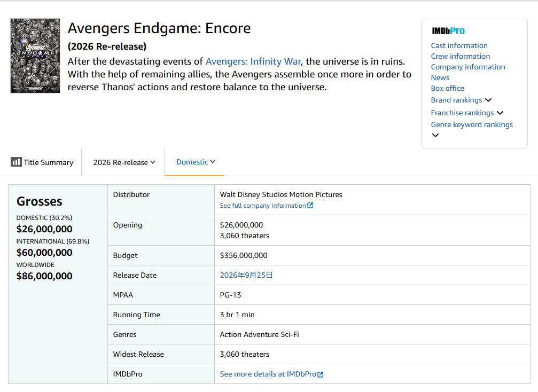538x392 pixels.
Task: Expand Genre keyword rankings chevron
Action: 435,135
